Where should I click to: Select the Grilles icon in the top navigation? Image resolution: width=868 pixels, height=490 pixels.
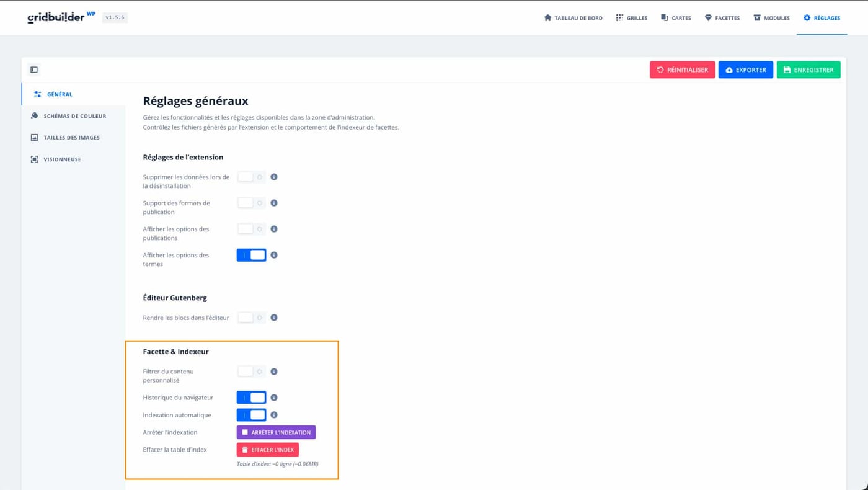(x=631, y=17)
